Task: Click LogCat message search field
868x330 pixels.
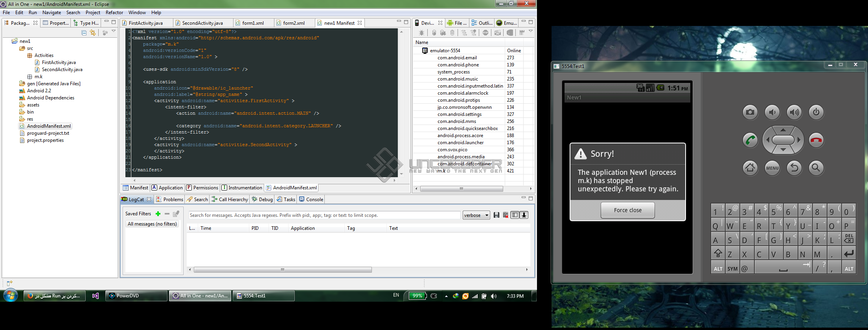Action: click(324, 215)
